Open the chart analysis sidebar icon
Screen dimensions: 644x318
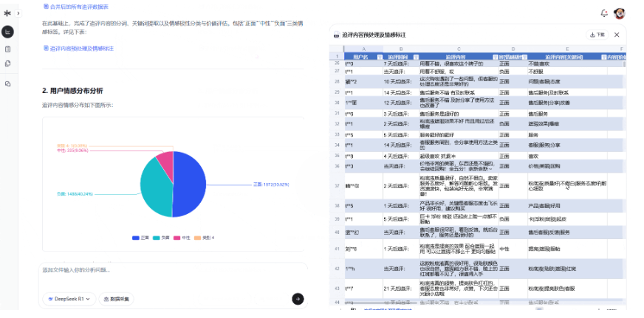point(8,32)
